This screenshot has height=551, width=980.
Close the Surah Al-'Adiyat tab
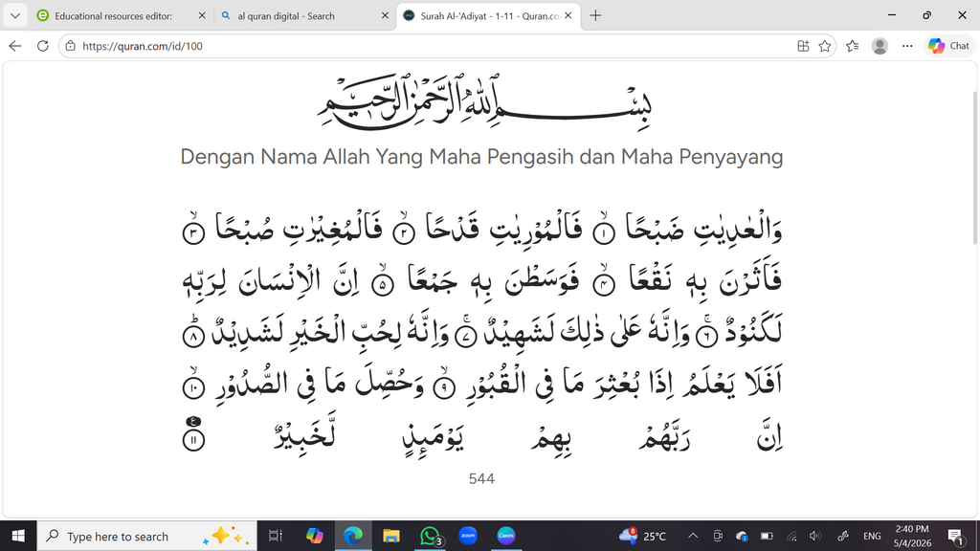point(568,15)
